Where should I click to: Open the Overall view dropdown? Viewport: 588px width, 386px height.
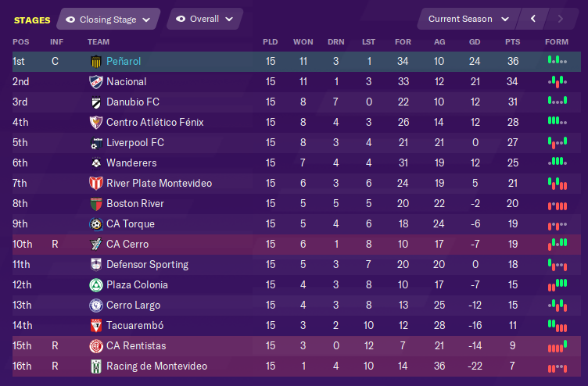click(205, 19)
